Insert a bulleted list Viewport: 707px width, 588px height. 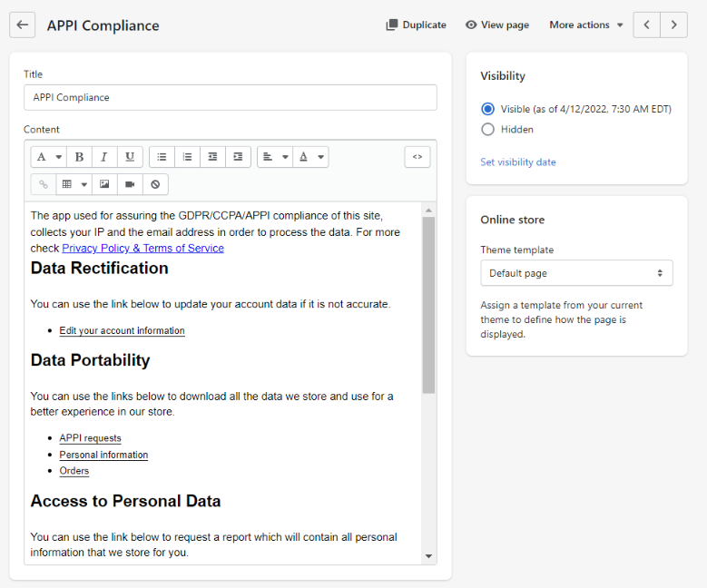point(162,157)
